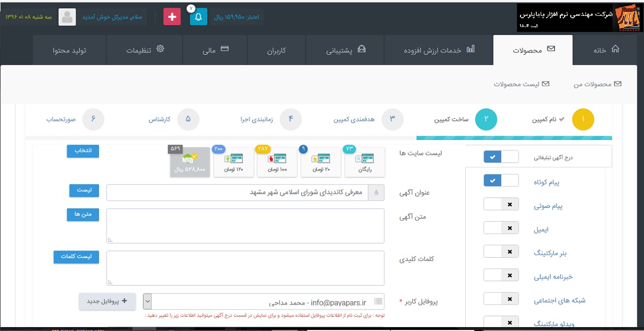Open the پشتیبانی tab
This screenshot has height=331, width=644.
(x=345, y=50)
